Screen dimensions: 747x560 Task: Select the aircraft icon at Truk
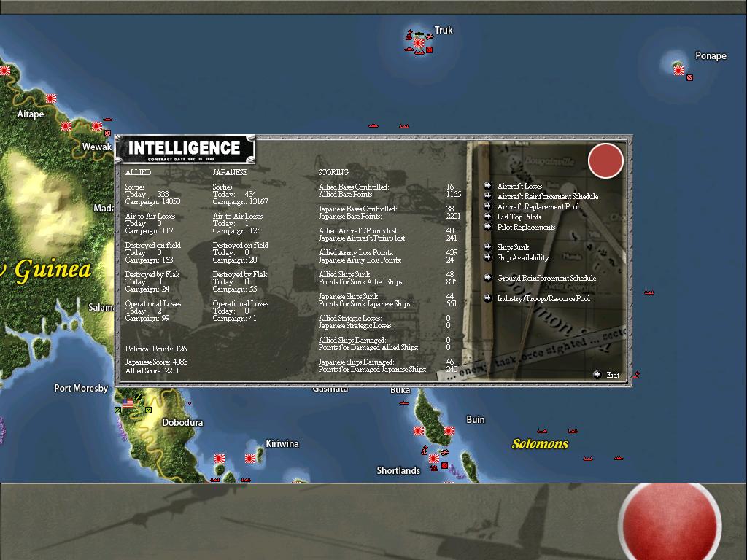click(429, 36)
